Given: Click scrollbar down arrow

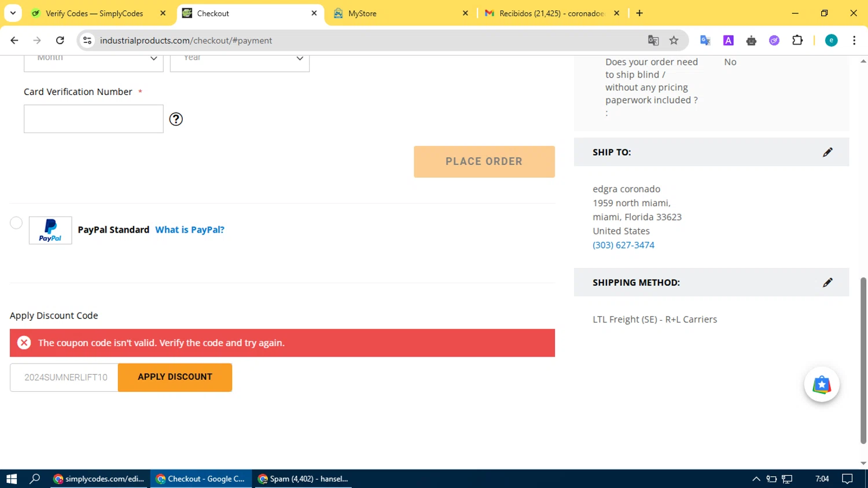Looking at the screenshot, I should tap(863, 463).
